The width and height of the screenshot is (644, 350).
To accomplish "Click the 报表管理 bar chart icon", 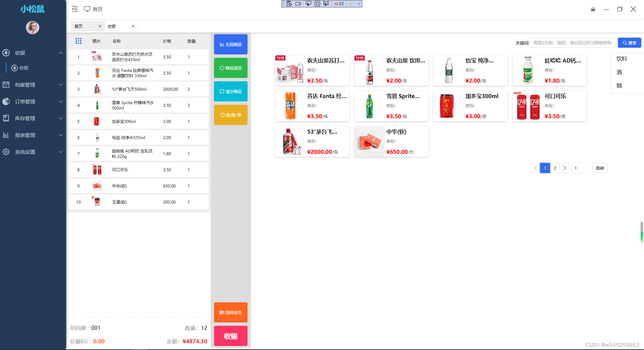I will click(6, 135).
